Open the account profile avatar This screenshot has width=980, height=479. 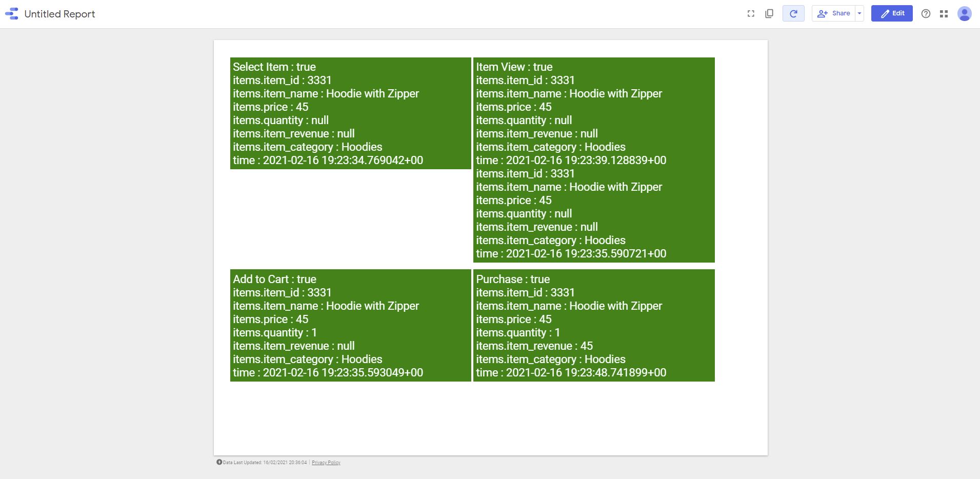[964, 14]
